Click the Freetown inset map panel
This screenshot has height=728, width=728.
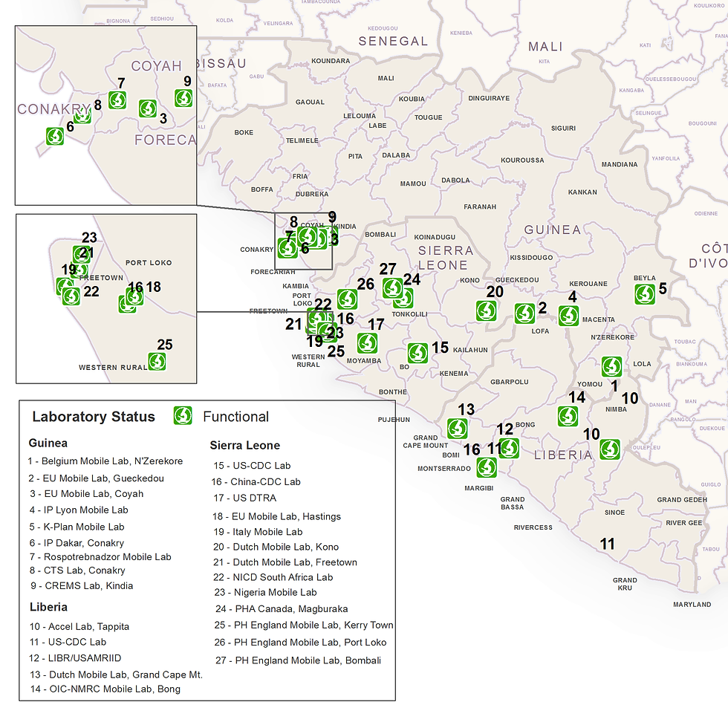click(105, 297)
